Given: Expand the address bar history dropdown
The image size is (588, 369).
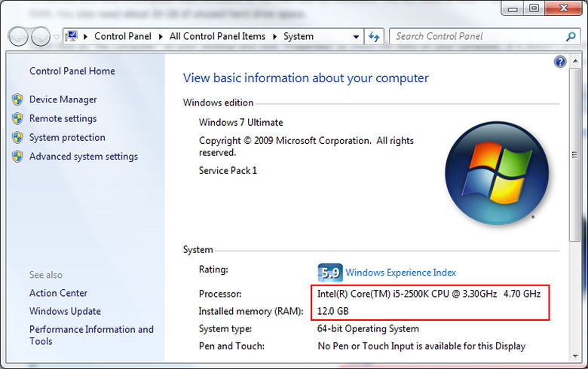Looking at the screenshot, I should tap(357, 36).
